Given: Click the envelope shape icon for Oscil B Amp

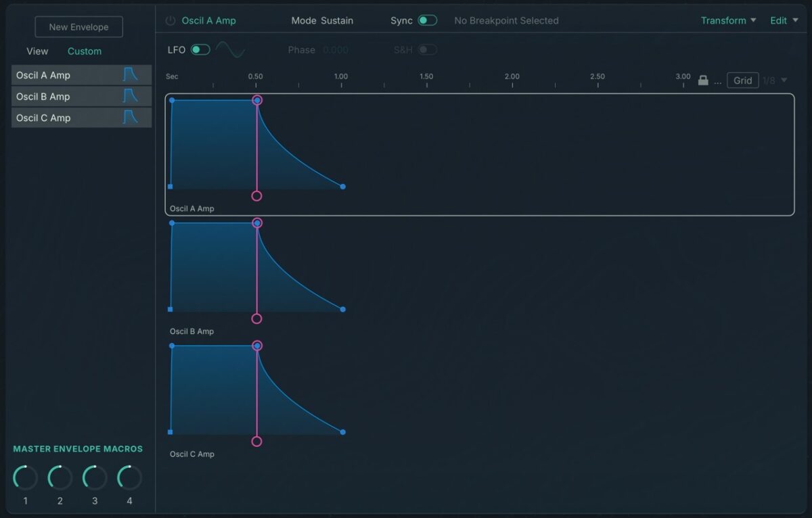Looking at the screenshot, I should pos(130,97).
